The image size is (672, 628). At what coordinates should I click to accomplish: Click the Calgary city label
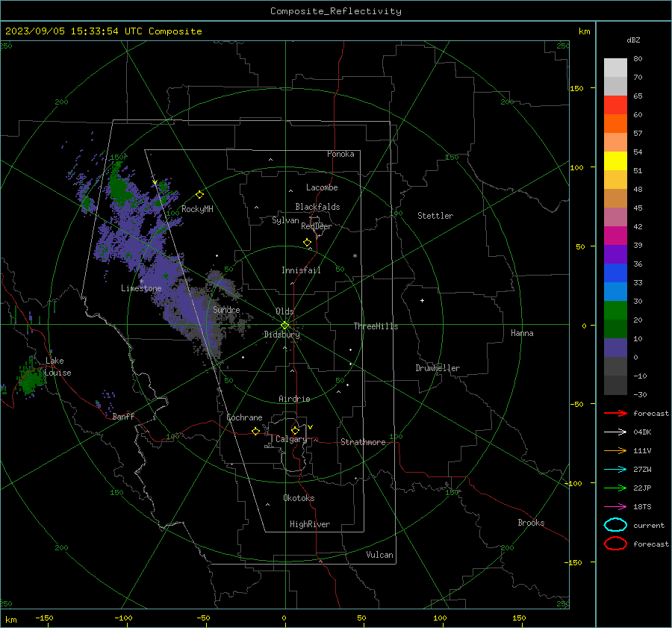(x=291, y=439)
